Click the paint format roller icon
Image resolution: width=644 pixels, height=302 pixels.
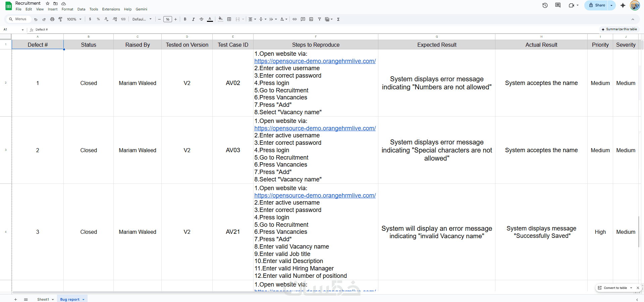click(60, 19)
